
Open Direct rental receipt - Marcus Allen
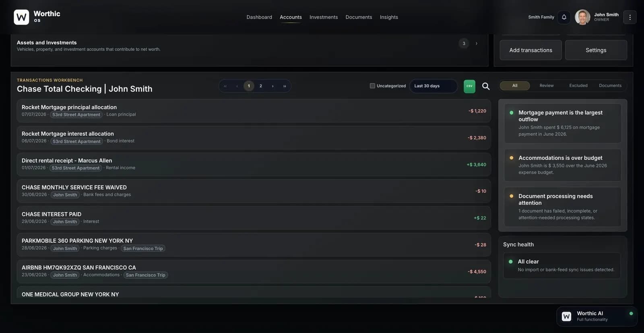coord(254,164)
